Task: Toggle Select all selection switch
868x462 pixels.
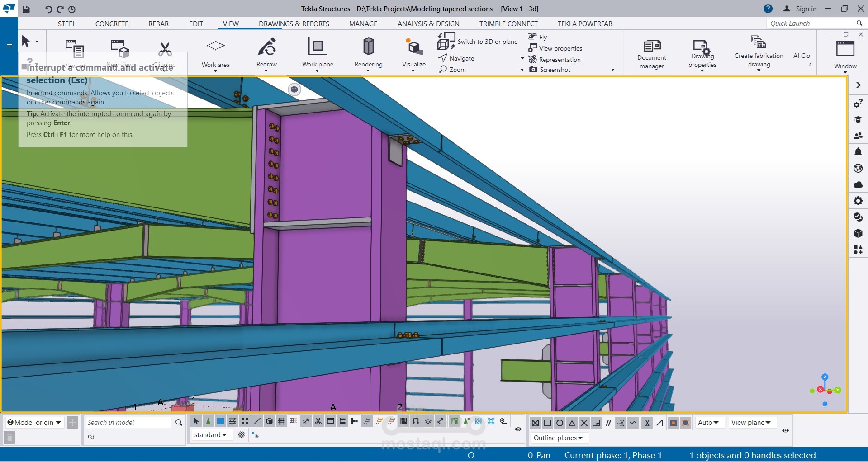Action: [x=196, y=422]
